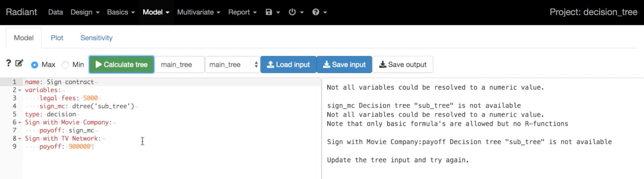Click the main_tree name text field
This screenshot has width=644, height=179.
click(180, 65)
